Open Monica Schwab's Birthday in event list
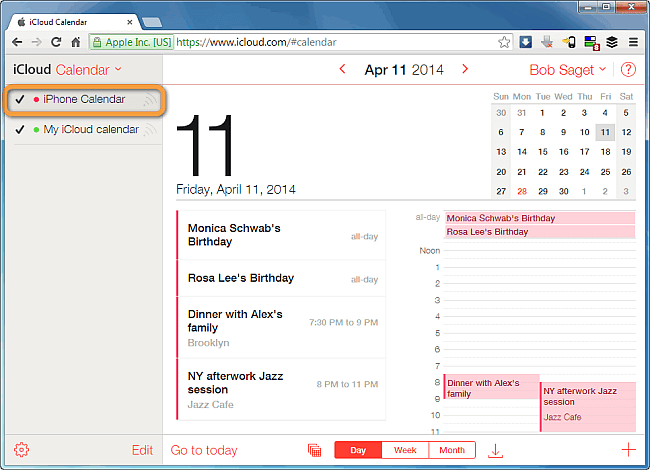The height and width of the screenshot is (470, 650). (281, 235)
